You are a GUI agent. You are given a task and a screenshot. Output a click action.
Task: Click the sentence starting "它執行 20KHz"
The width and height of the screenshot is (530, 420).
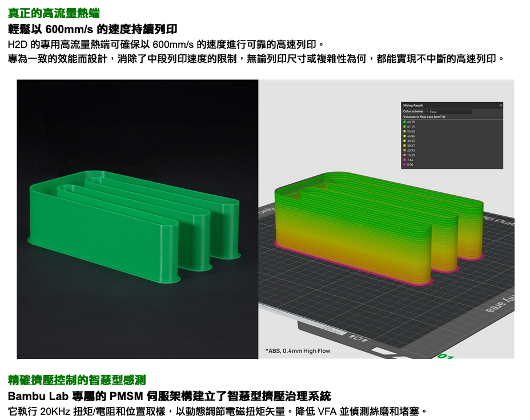coord(218,411)
